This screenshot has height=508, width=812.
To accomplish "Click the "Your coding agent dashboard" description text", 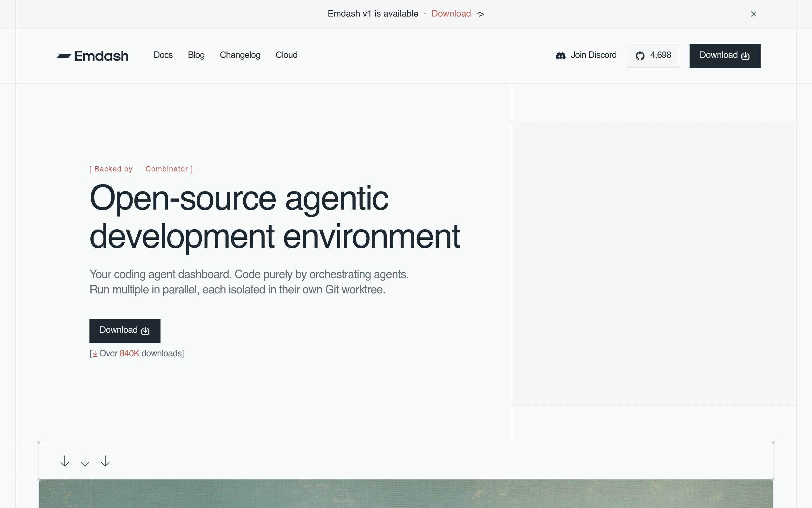I will [249, 282].
